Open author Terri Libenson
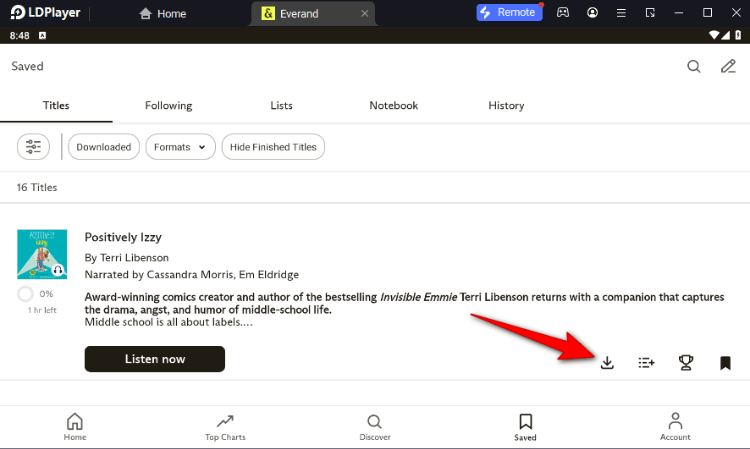The width and height of the screenshot is (750, 449). tap(134, 257)
